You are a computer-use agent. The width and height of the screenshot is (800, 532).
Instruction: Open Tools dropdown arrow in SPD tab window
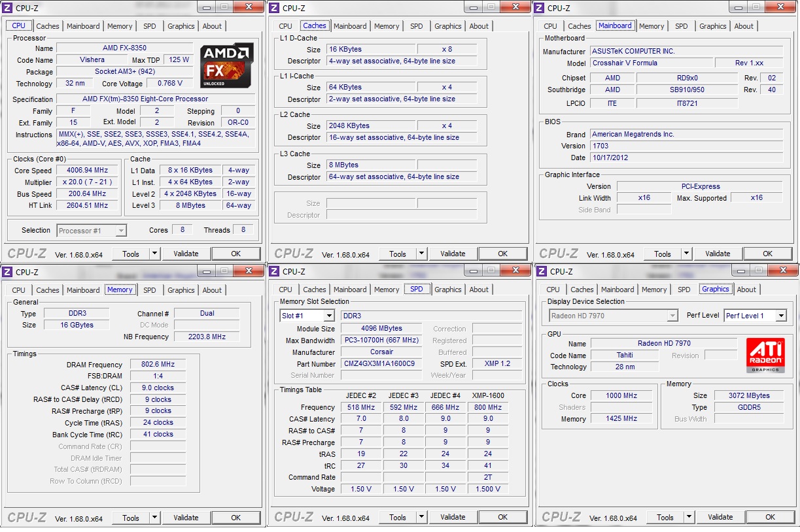422,517
